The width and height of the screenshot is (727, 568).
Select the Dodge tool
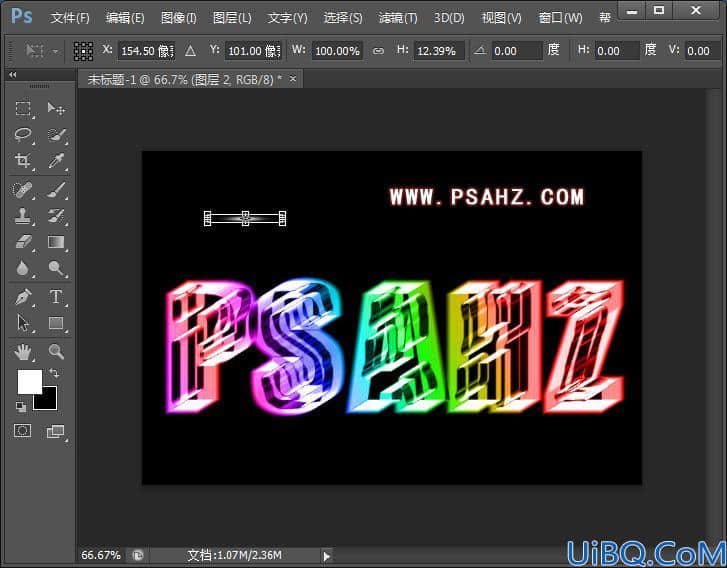tap(56, 268)
